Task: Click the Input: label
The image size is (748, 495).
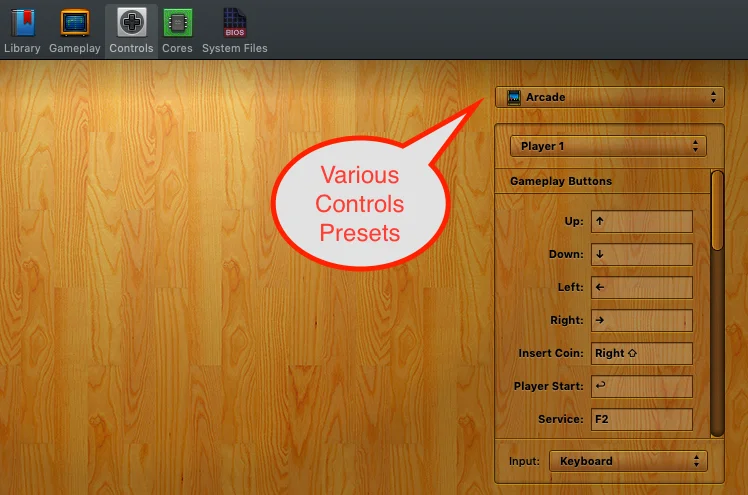Action: point(524,461)
